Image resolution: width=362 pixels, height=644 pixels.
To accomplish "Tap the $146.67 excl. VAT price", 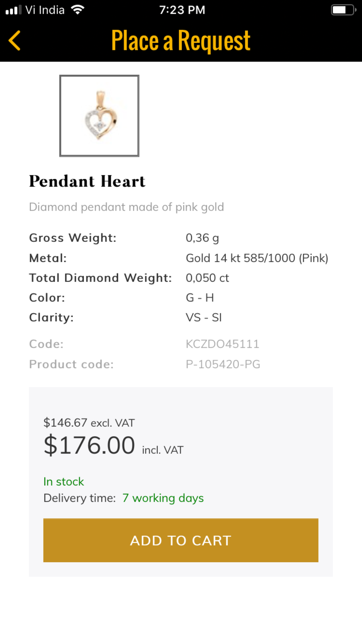I will [89, 423].
